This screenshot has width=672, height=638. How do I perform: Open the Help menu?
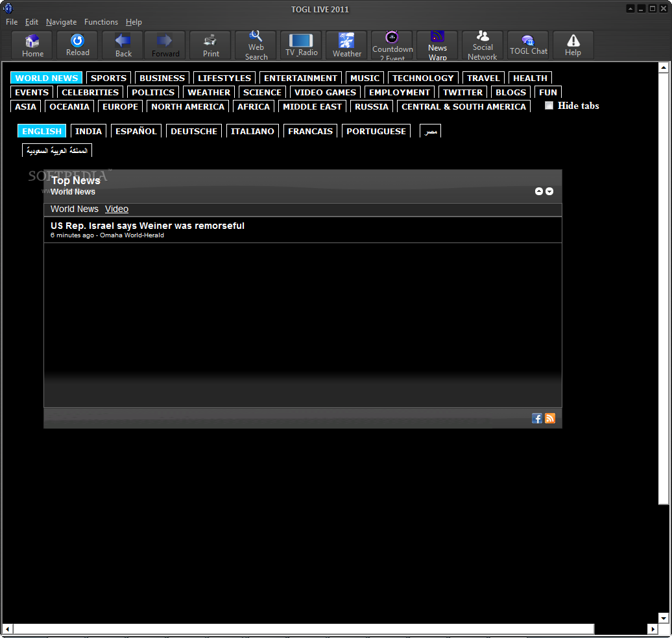(134, 22)
